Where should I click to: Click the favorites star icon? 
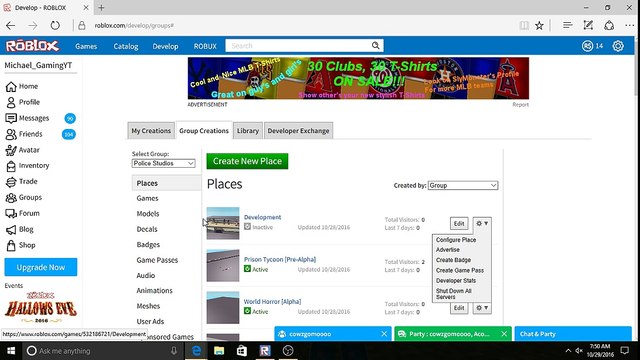coord(539,26)
